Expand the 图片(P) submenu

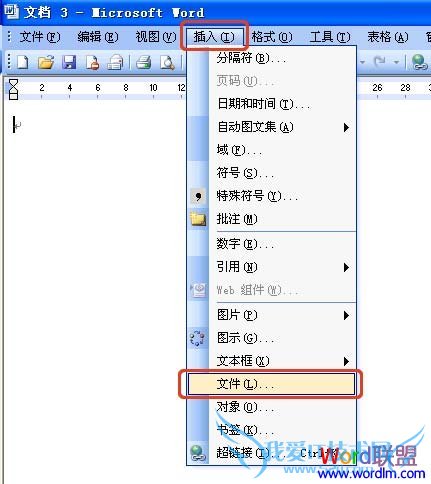tap(271, 315)
